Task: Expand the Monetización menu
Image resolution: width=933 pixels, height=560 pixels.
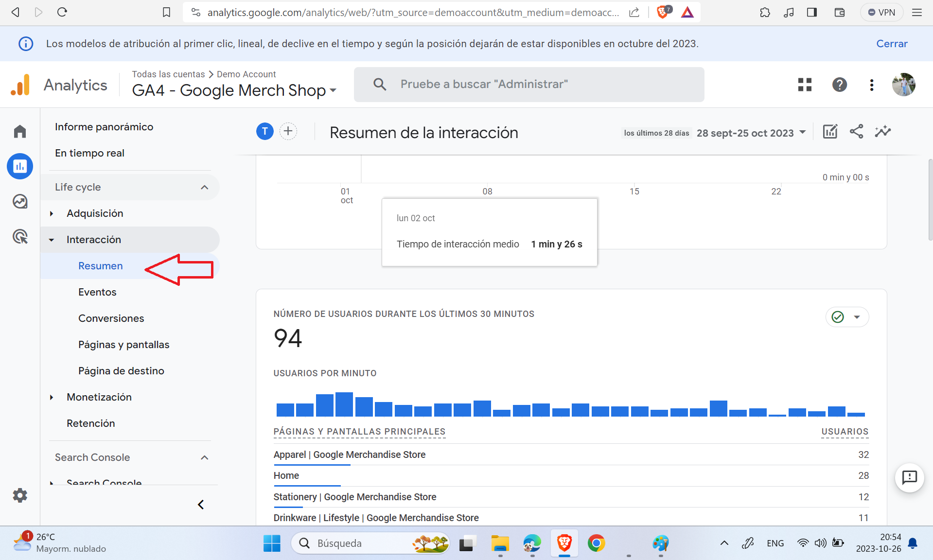Action: coord(52,397)
